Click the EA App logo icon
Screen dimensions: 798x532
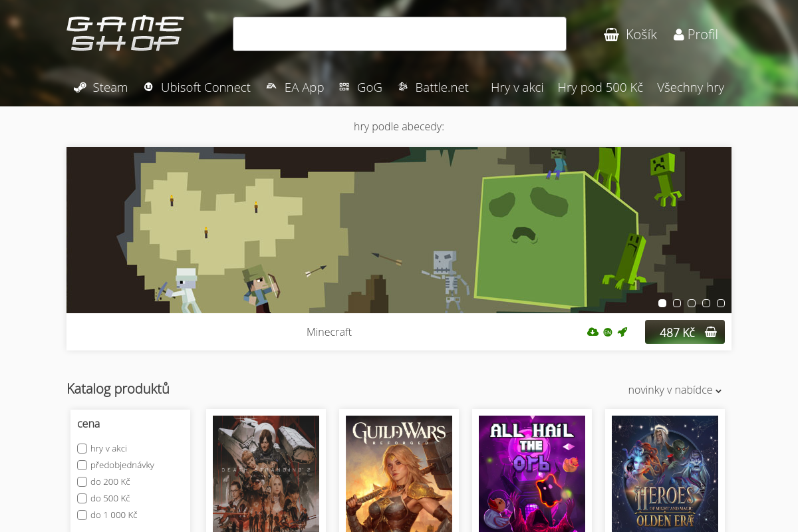[x=271, y=86]
